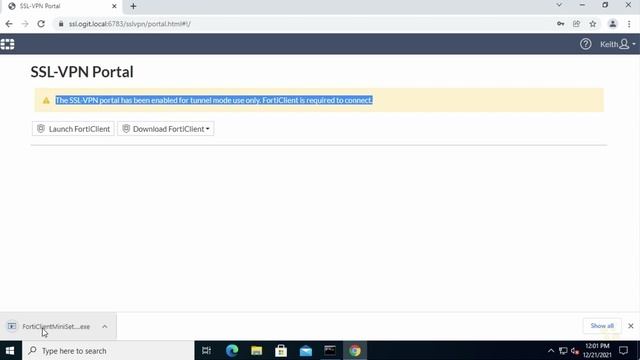Click the taskbar search box
640x360 pixels.
pos(108,351)
